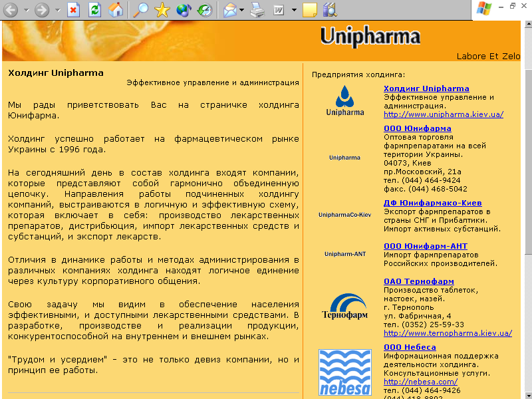Viewport: 532px width, 399px height.
Task: Click the "Предприятия холдинга:" heading
Action: [358, 74]
